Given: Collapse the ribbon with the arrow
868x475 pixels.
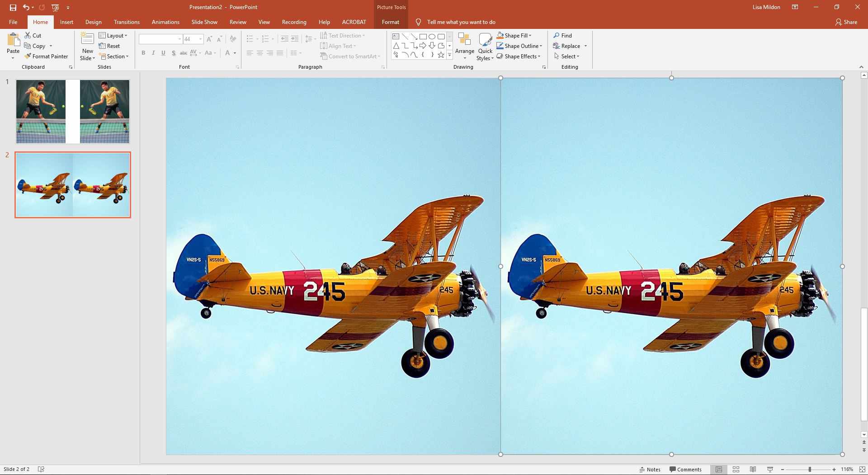Looking at the screenshot, I should (x=861, y=67).
